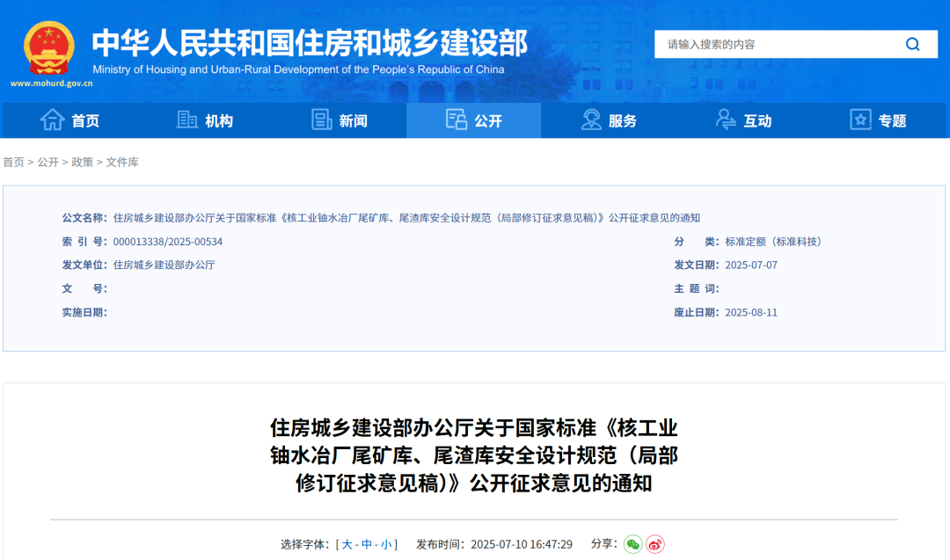The image size is (950, 560).
Task: Click the 废止日期 value 2025-08-11
Action: click(751, 312)
